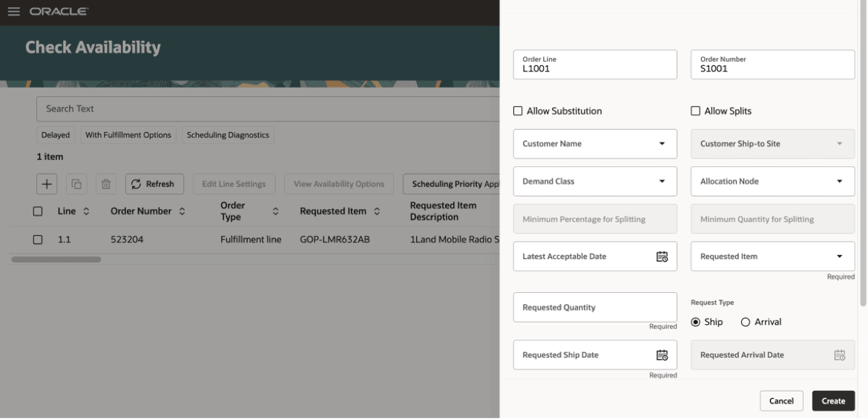The height and width of the screenshot is (419, 868).
Task: Open calendar for Requested Ship Date
Action: (x=662, y=354)
